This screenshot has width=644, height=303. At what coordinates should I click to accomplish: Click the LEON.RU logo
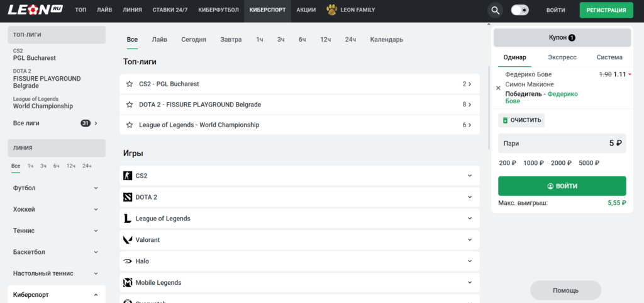pos(33,10)
